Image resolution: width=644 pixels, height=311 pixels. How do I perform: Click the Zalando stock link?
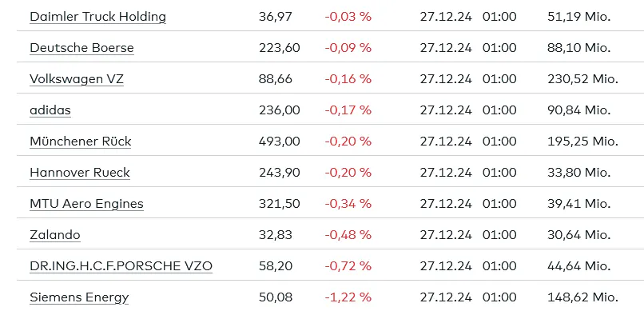tap(55, 235)
